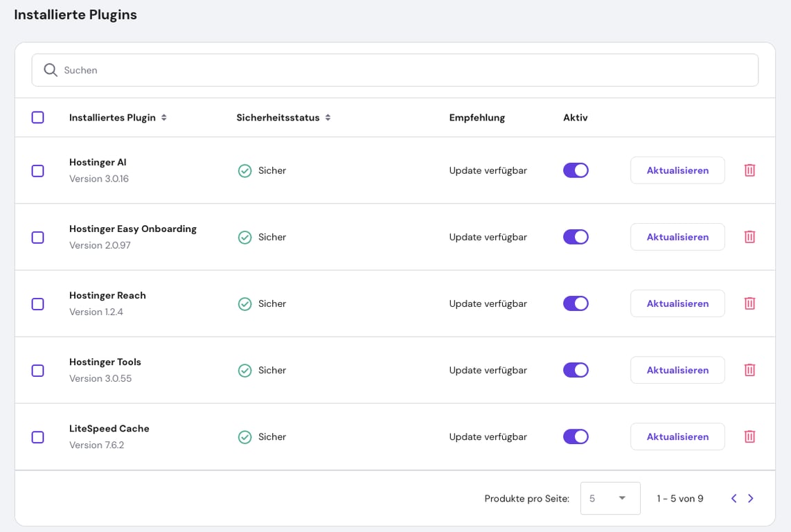Screen dimensions: 791x532
Task: Toggle off LiteSpeed Cache activation switch
Action: click(576, 436)
